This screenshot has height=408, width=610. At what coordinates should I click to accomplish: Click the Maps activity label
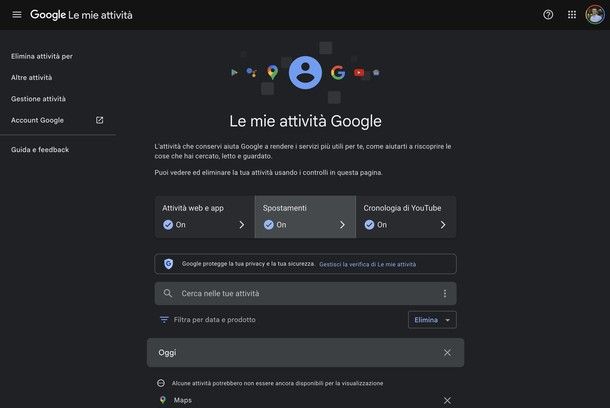(183, 400)
